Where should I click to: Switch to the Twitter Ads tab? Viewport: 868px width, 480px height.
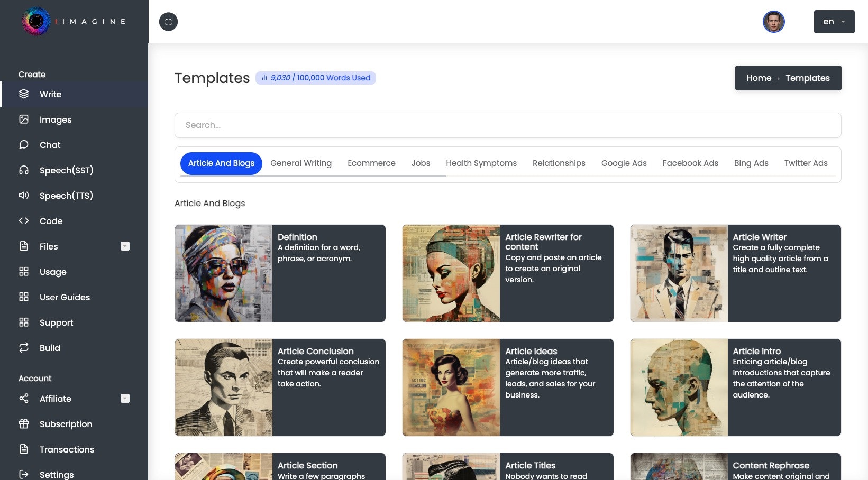(x=806, y=163)
